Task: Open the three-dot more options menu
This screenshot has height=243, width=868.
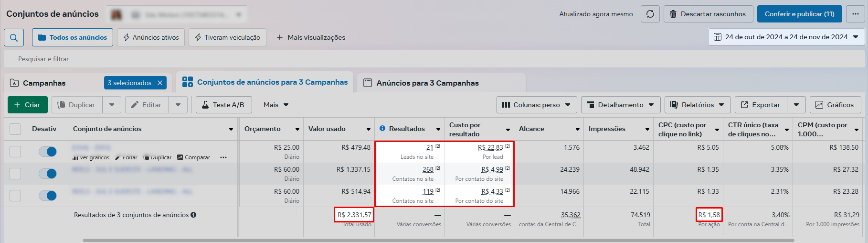Action: coord(855,14)
